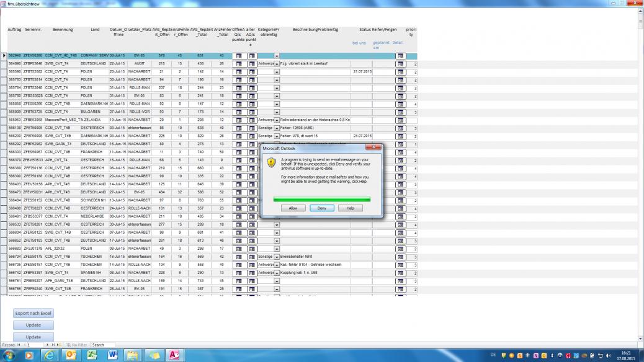Click 'Kupplung kali. f. n. U98' cell
The height and width of the screenshot is (362, 644).
[x=315, y=273]
